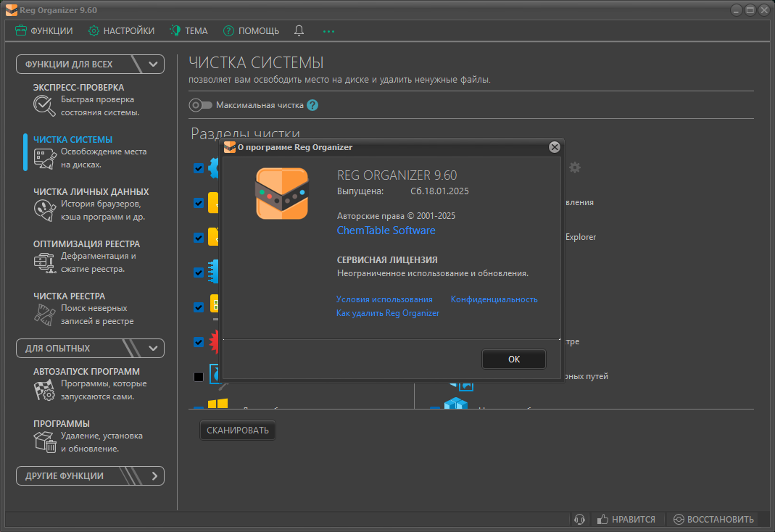The height and width of the screenshot is (532, 775).
Task: Uncheck the first cleaning section checkbox
Action: click(x=199, y=168)
